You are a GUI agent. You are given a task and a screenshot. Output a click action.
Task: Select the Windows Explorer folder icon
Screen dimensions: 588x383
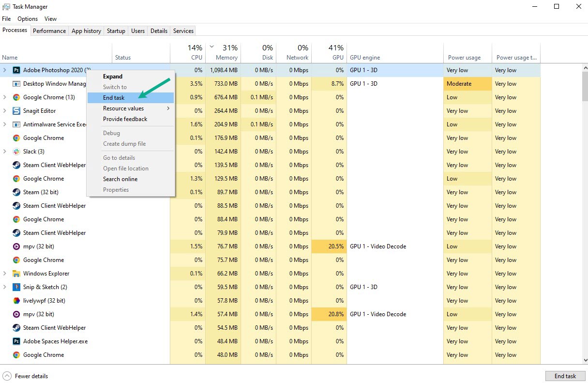[x=16, y=274]
